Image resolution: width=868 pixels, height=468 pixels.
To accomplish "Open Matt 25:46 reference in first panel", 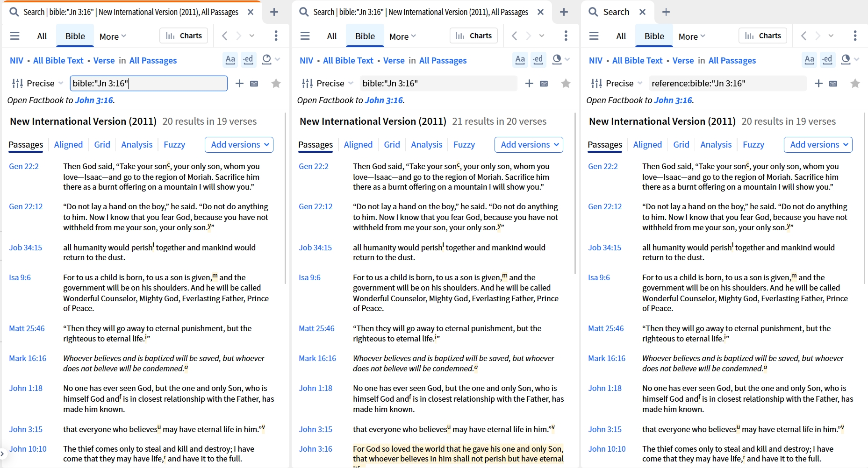I will tap(27, 328).
